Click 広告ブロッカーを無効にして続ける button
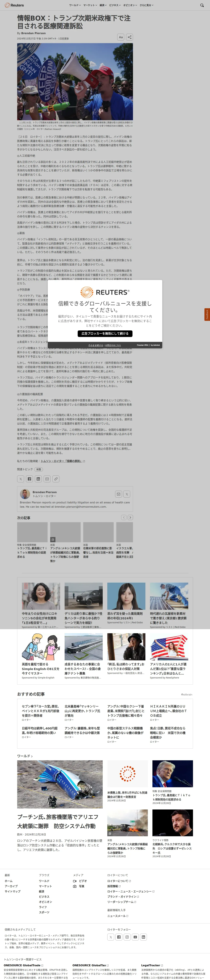 (x=105, y=334)
